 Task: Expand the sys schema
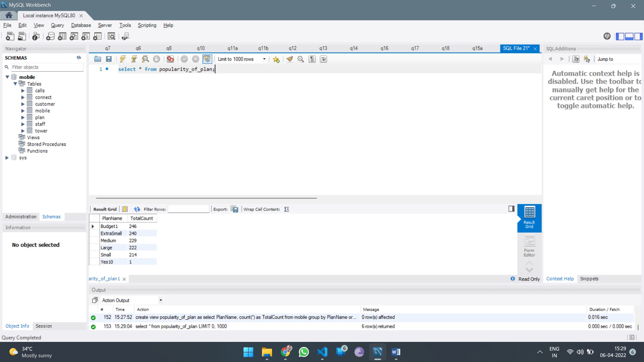(x=7, y=158)
